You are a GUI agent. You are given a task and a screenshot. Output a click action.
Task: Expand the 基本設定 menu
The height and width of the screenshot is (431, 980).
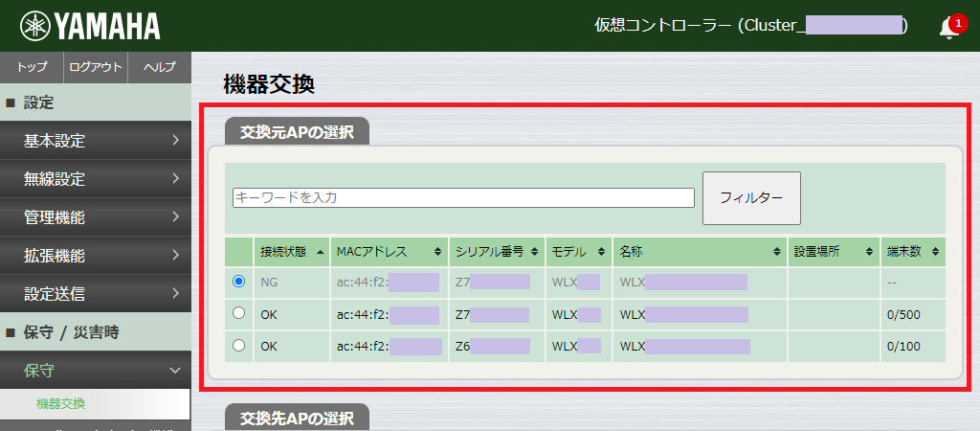coord(96,141)
